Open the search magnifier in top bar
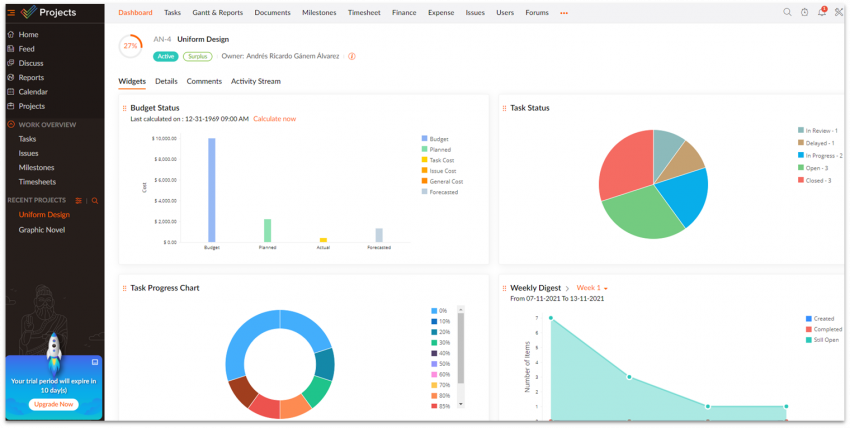850x428 pixels. [787, 12]
